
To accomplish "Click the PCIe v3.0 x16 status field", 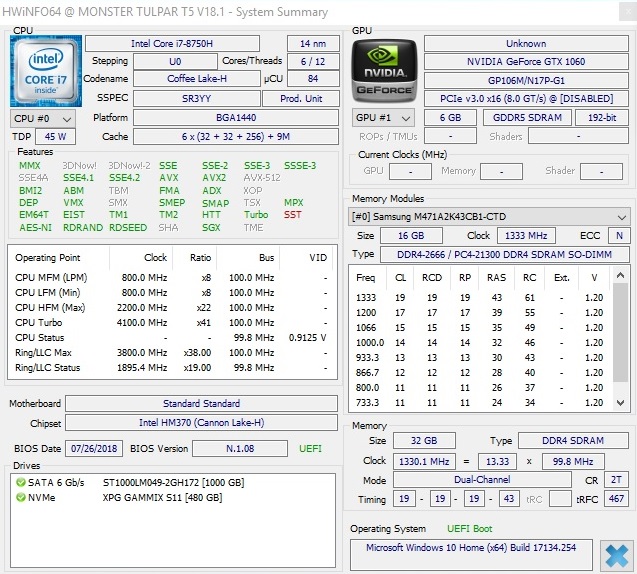I will (x=526, y=98).
